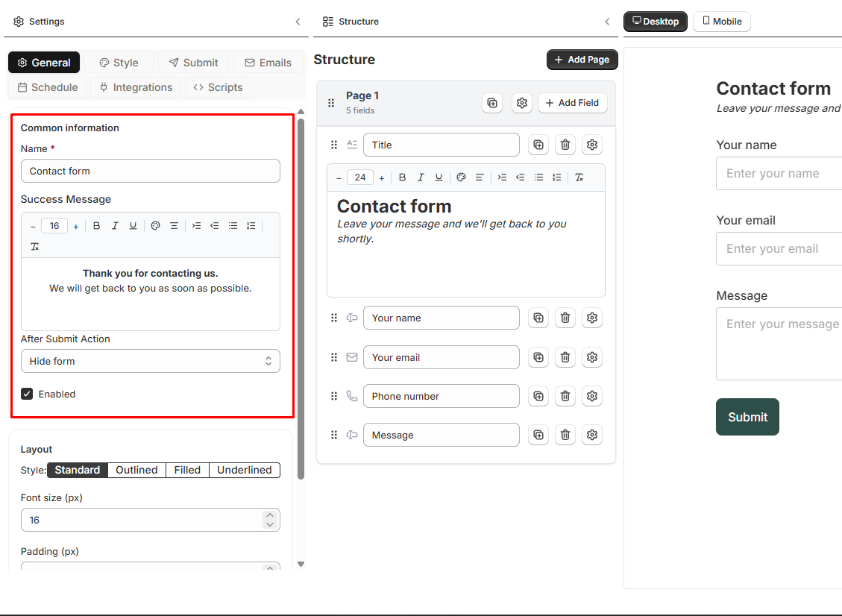Click the form Name input

coord(151,171)
